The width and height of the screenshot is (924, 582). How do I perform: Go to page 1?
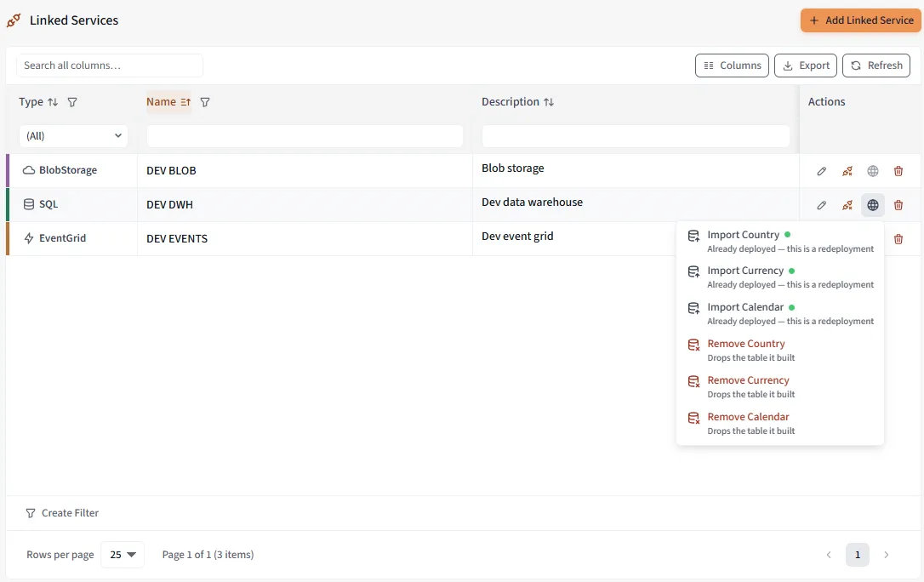858,555
